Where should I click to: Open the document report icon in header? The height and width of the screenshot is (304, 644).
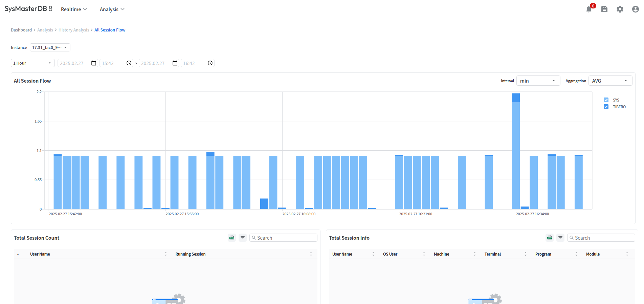pos(604,9)
